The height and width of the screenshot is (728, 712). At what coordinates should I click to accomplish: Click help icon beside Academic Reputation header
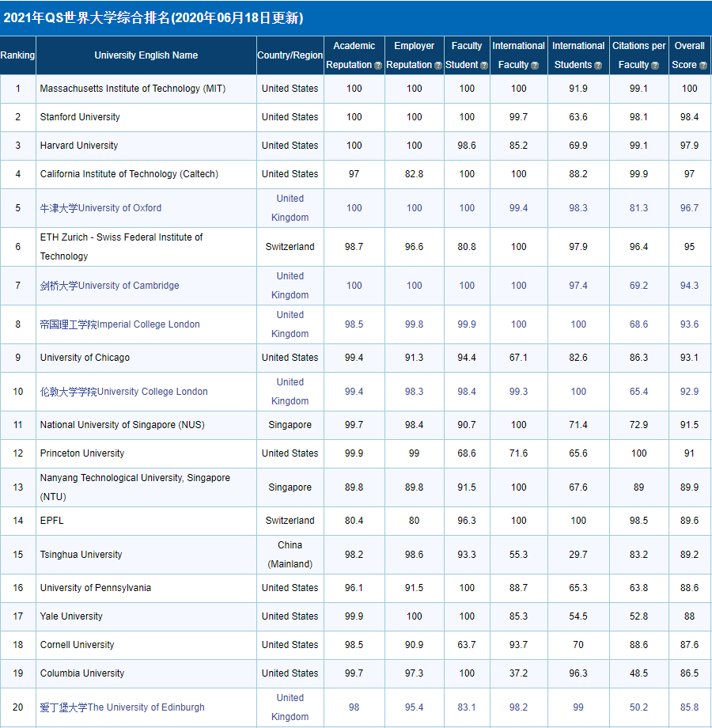coord(378,66)
